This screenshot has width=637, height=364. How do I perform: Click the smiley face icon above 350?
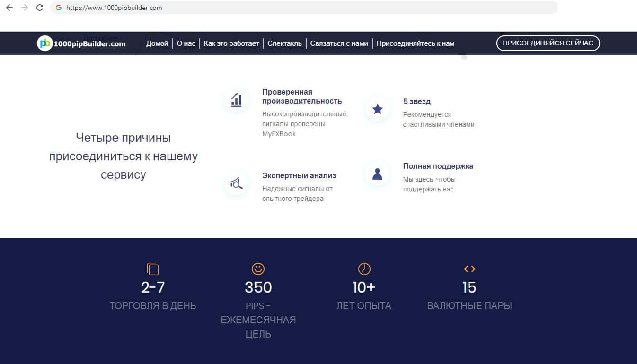coord(258,269)
